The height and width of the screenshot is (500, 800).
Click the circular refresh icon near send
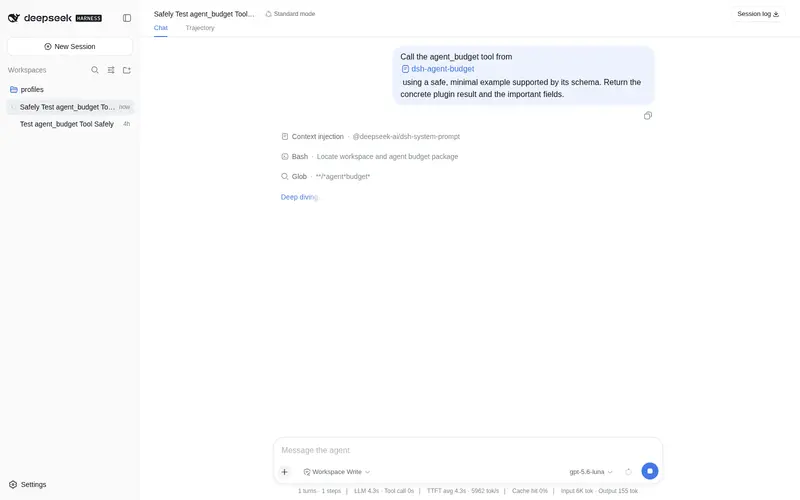click(x=628, y=472)
